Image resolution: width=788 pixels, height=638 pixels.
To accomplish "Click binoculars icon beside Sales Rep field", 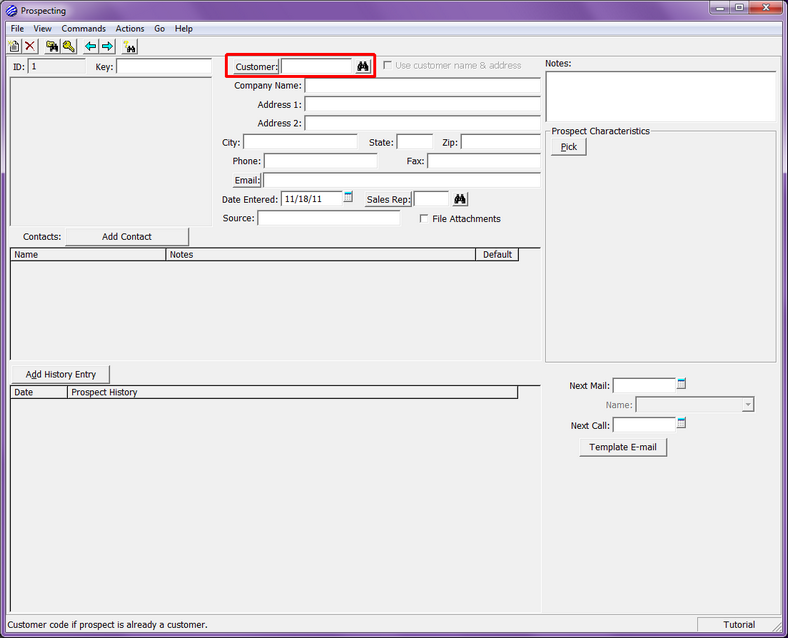I will [x=460, y=199].
